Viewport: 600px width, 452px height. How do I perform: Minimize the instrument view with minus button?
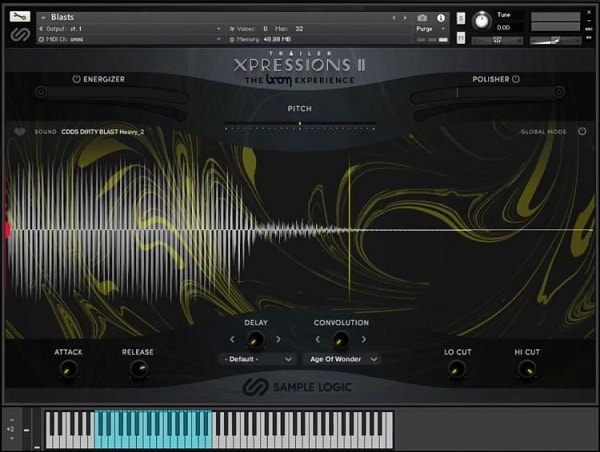(x=589, y=21)
